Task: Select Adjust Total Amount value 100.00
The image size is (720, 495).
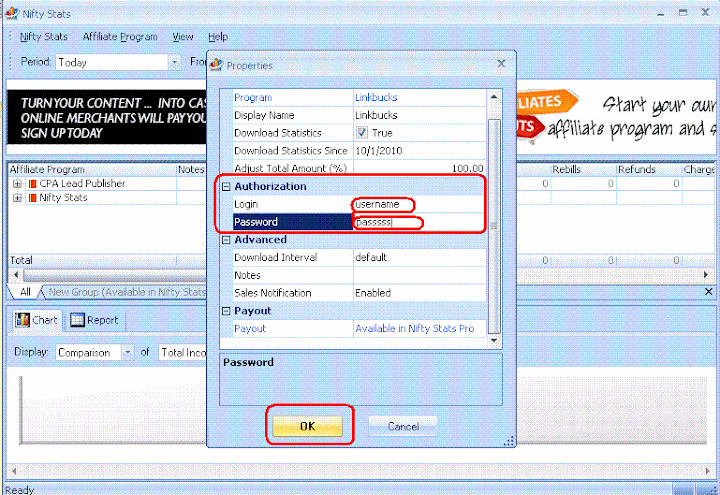Action: pos(467,169)
